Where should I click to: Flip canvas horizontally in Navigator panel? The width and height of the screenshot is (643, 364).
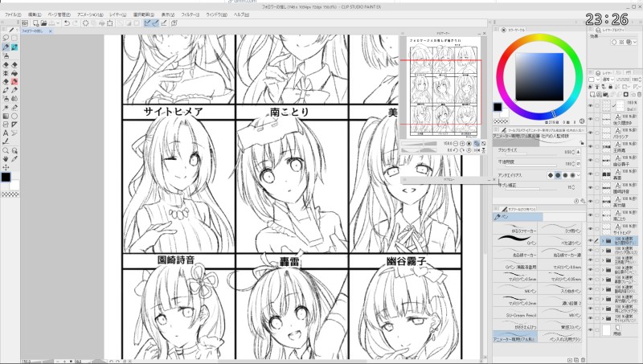(477, 150)
